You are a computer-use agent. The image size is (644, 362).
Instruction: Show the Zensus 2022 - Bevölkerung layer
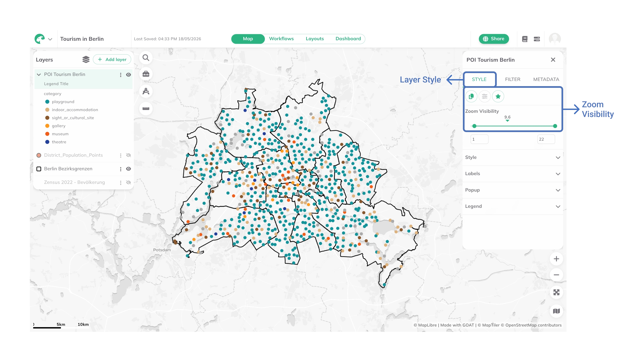tap(128, 183)
